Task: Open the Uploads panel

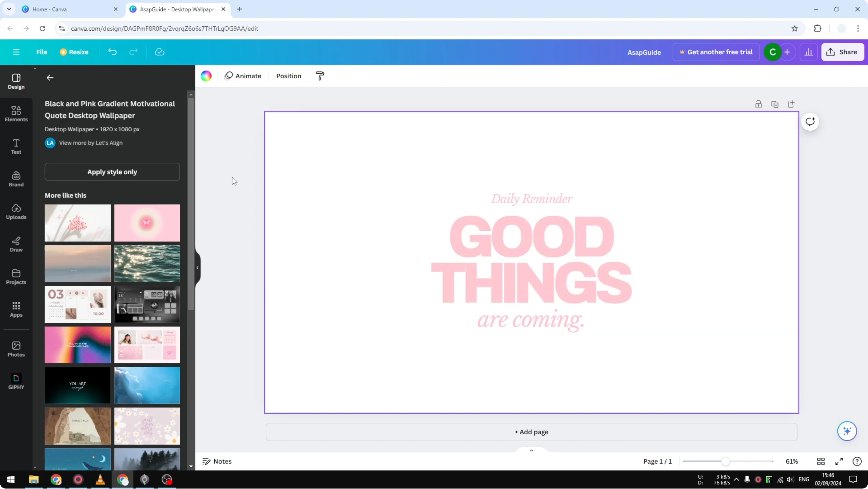Action: coord(16,212)
